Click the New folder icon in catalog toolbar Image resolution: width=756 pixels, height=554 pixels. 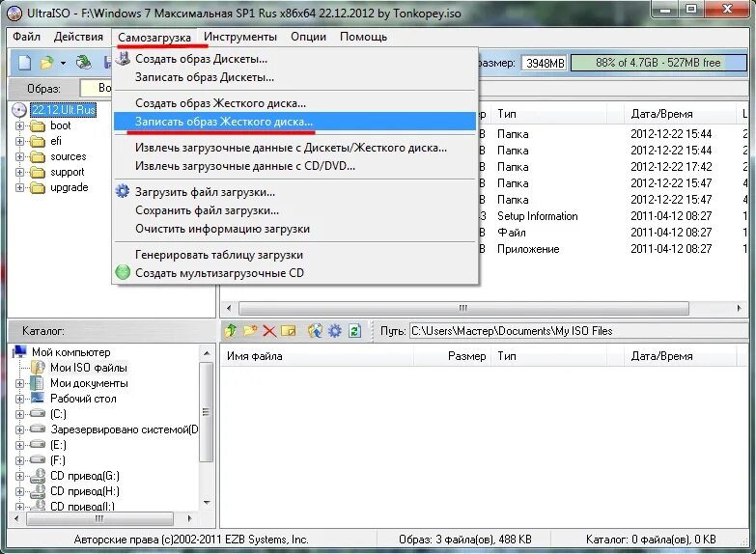point(250,331)
